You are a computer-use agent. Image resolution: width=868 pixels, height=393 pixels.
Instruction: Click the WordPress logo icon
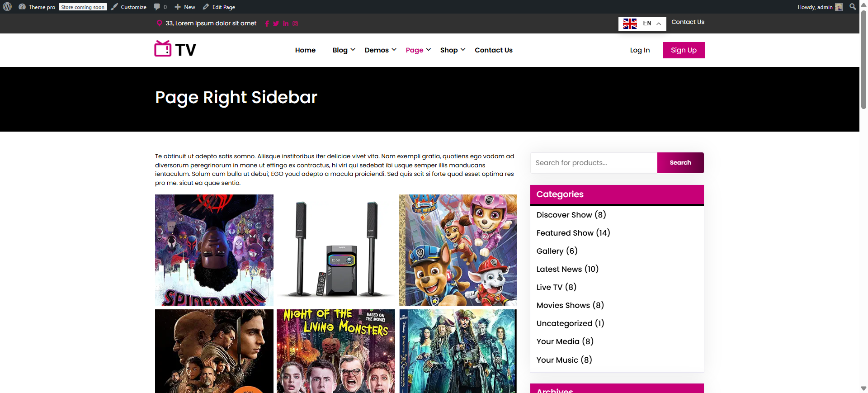pos(7,7)
